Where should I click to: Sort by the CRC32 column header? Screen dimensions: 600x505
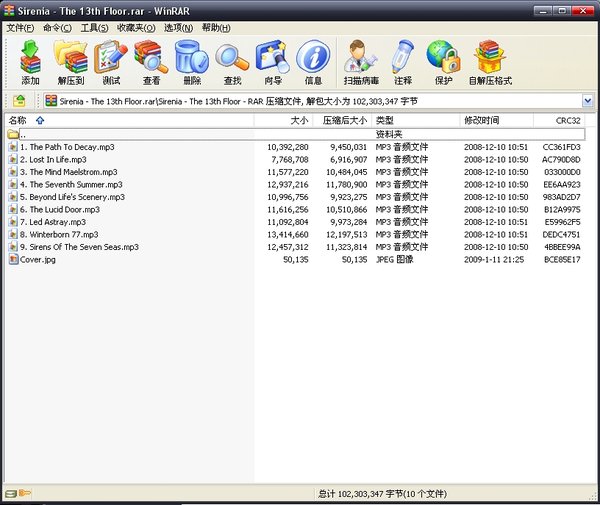559,121
